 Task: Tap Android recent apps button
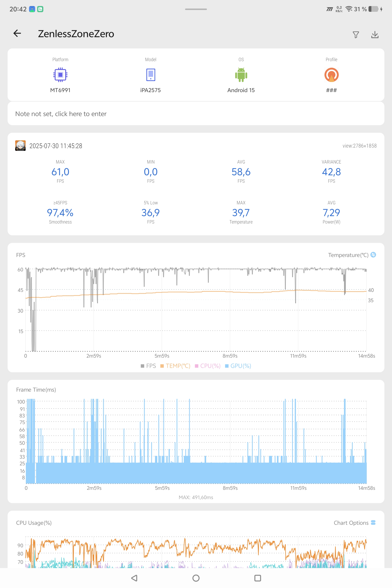258,578
